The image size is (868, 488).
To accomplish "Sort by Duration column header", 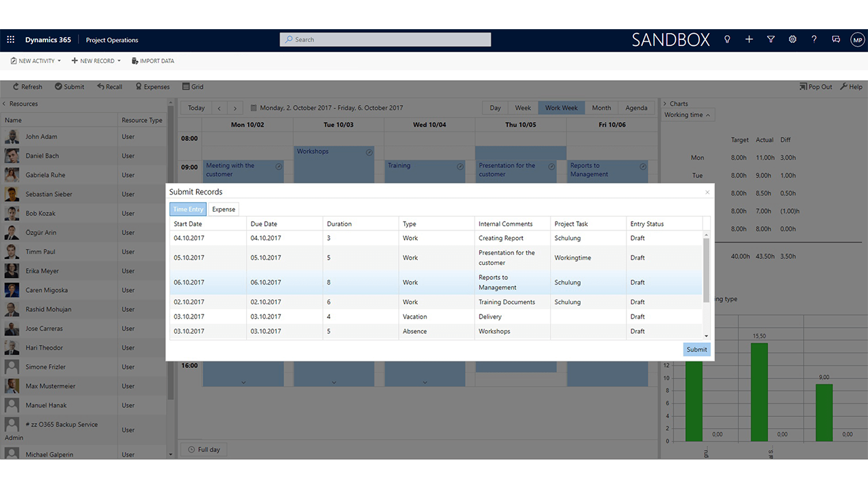I will click(x=361, y=224).
